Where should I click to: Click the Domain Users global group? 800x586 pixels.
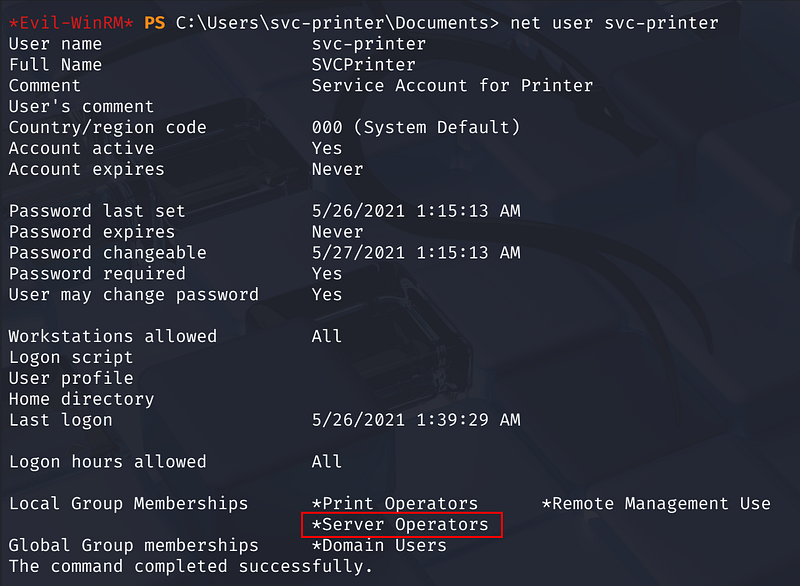pyautogui.click(x=379, y=546)
